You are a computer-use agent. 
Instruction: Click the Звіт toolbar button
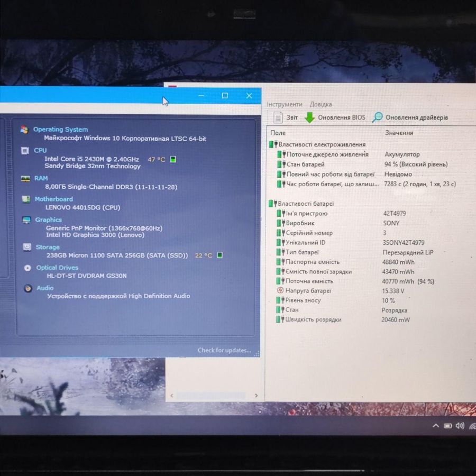coord(286,117)
